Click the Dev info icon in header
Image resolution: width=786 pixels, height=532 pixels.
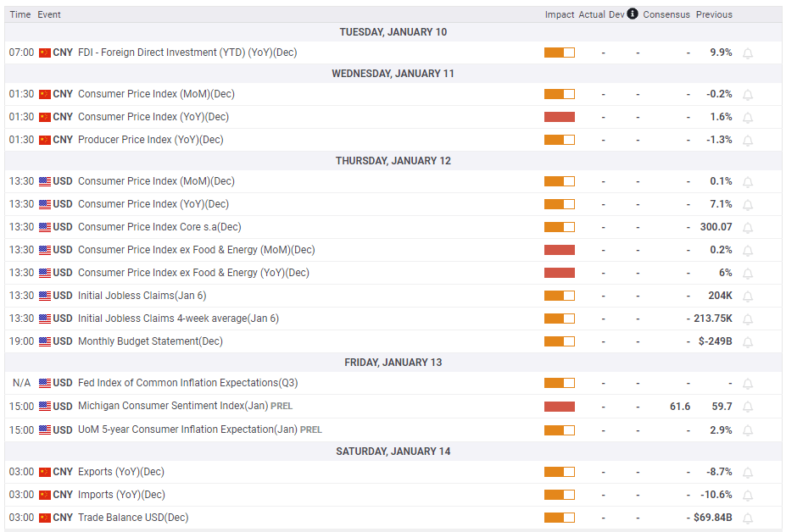(633, 14)
